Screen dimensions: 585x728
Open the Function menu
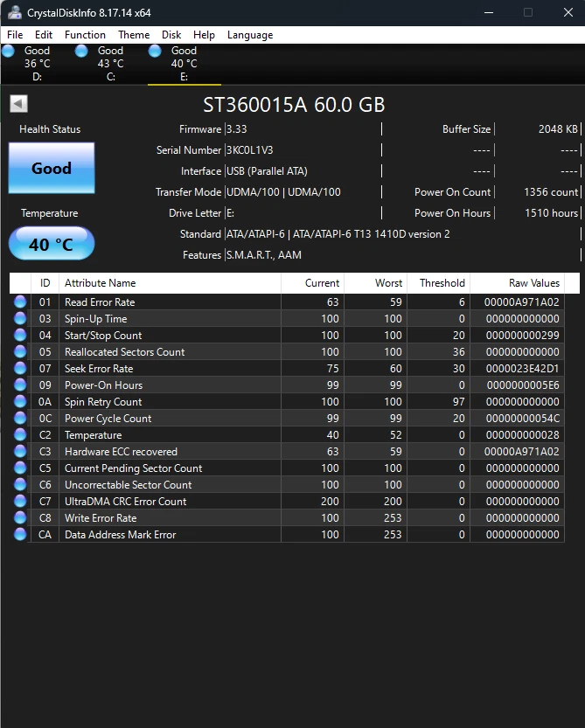pos(85,35)
